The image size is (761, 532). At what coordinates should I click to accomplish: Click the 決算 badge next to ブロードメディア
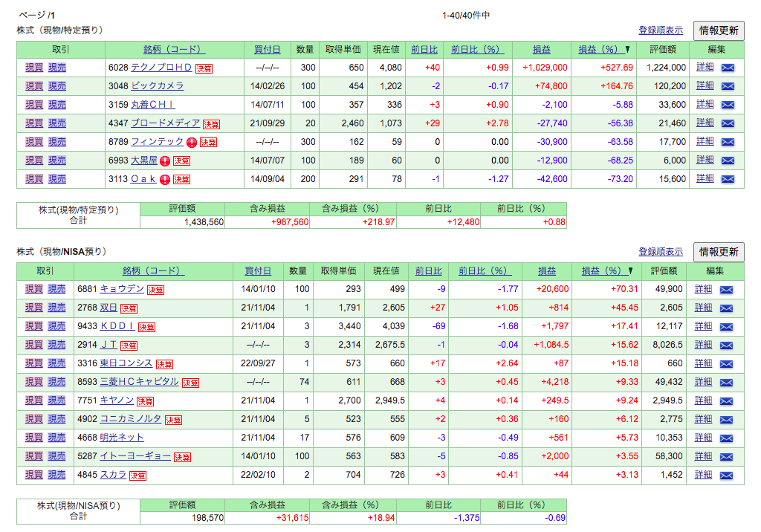(x=211, y=124)
